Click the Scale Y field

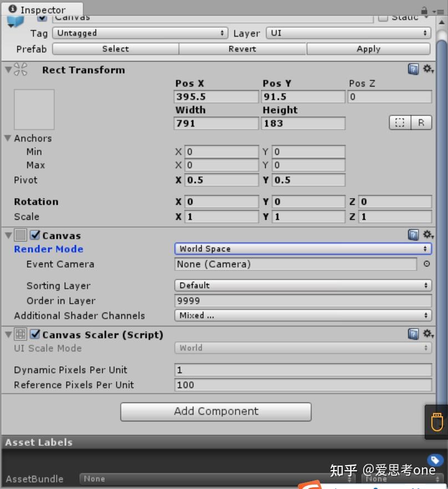click(308, 216)
